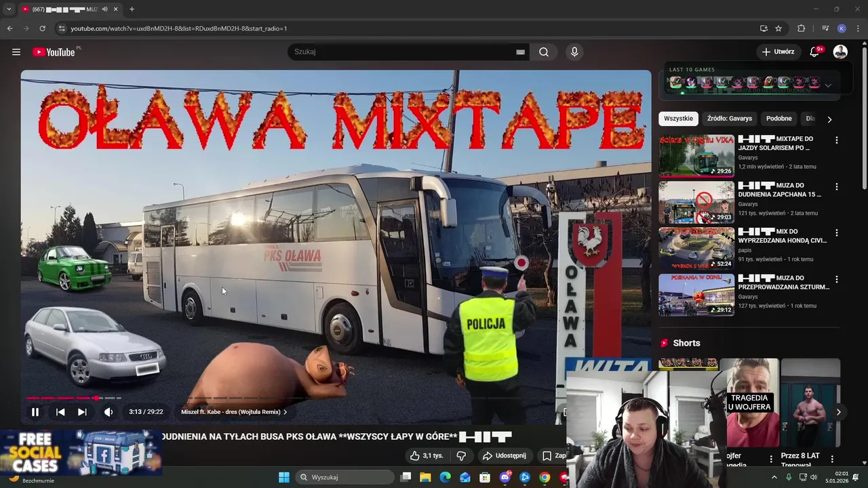Mute the video player volume
Viewport: 868px width, 488px height.
coord(108,411)
